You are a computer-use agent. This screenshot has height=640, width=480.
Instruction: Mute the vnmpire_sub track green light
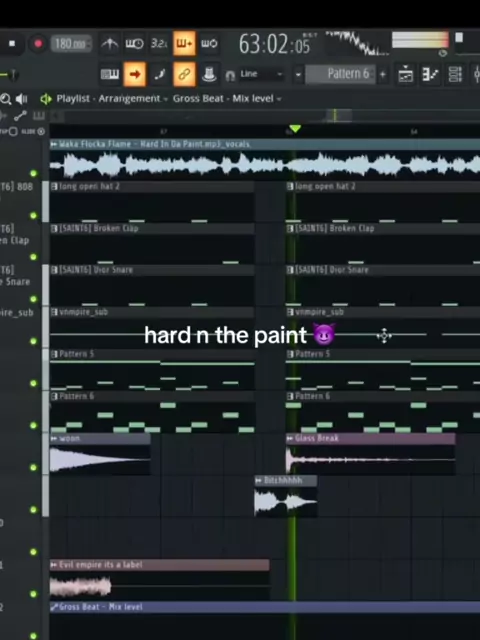33,341
